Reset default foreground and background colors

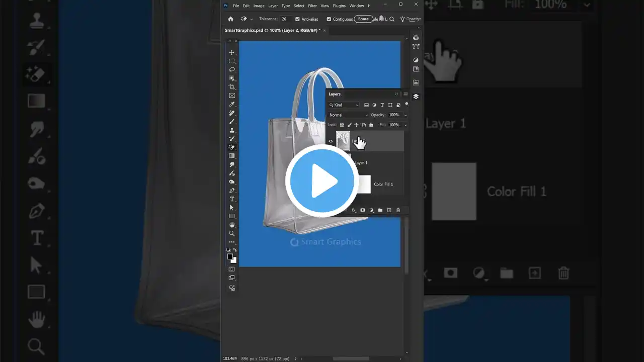tap(228, 250)
